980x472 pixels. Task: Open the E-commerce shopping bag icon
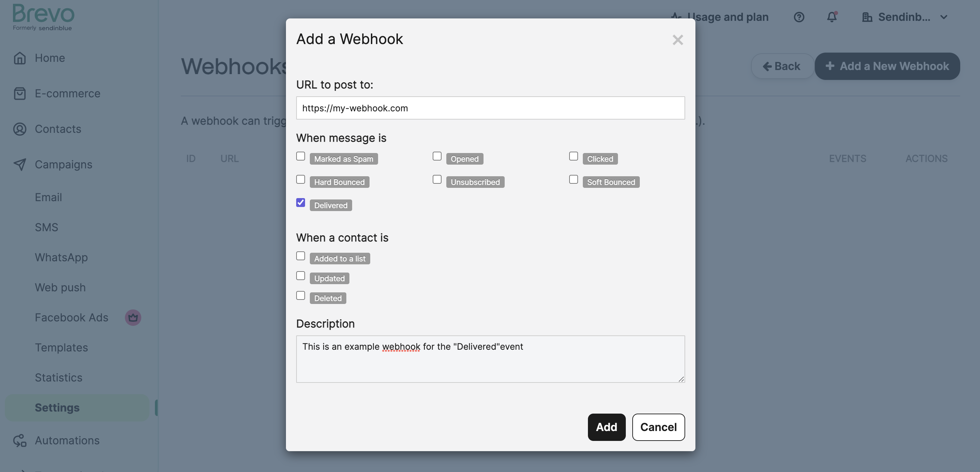20,93
